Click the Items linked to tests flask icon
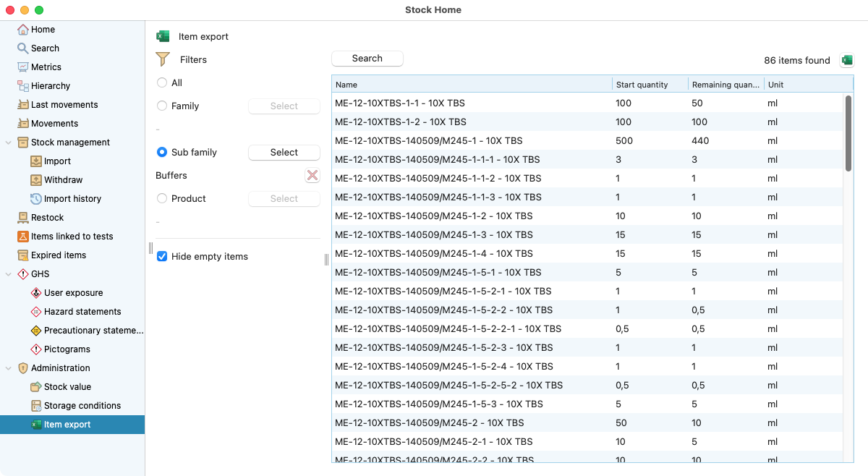This screenshot has width=868, height=476. pyautogui.click(x=23, y=237)
